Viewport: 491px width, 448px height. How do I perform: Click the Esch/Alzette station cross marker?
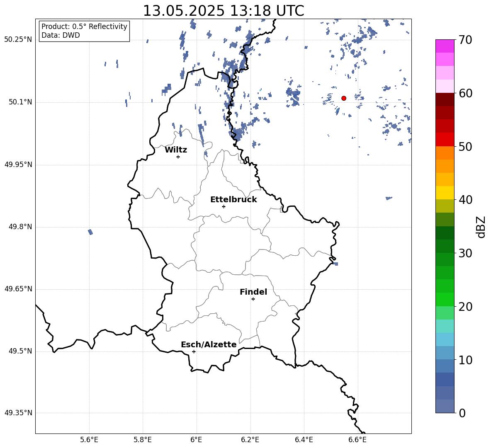[x=194, y=351]
